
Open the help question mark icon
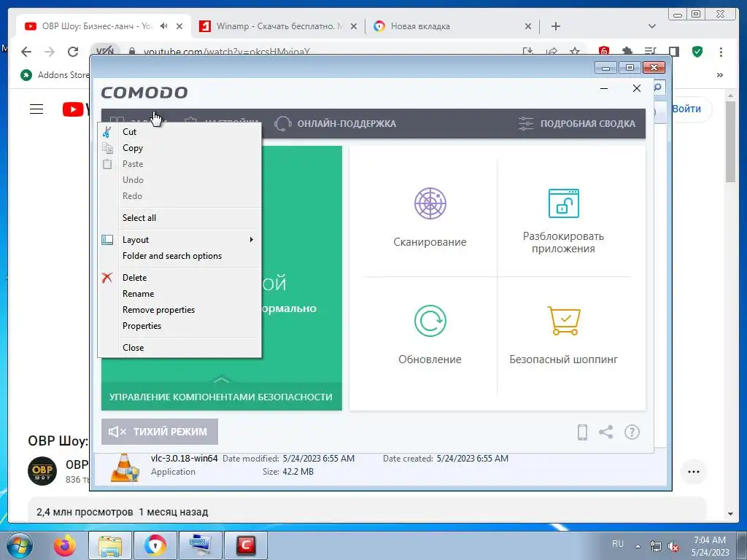632,432
